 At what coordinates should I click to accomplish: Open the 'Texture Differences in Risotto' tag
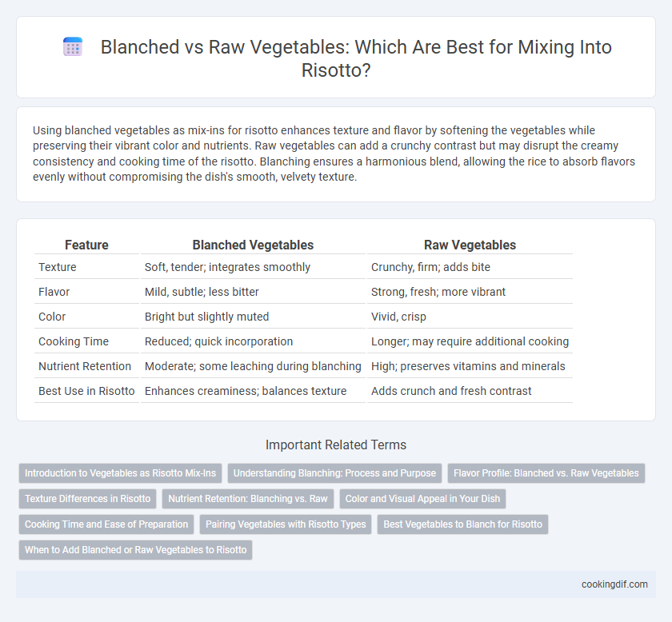click(x=87, y=499)
